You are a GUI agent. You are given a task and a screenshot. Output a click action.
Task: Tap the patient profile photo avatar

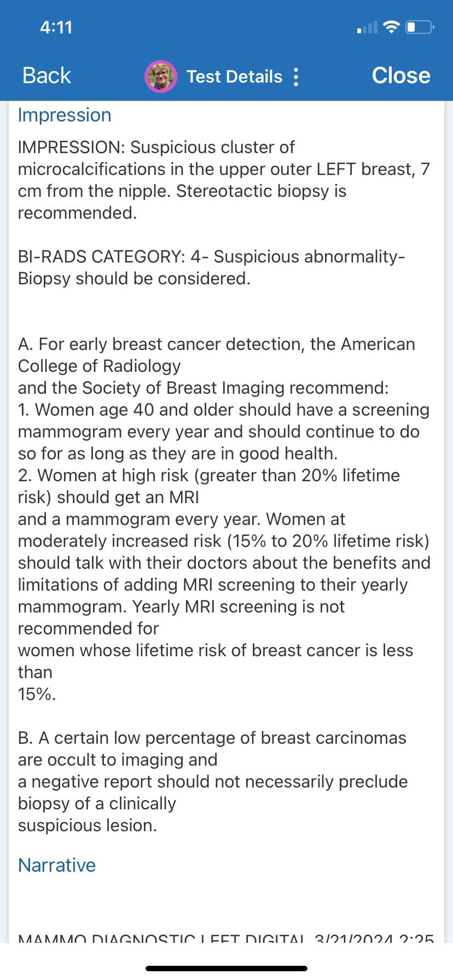click(x=160, y=77)
